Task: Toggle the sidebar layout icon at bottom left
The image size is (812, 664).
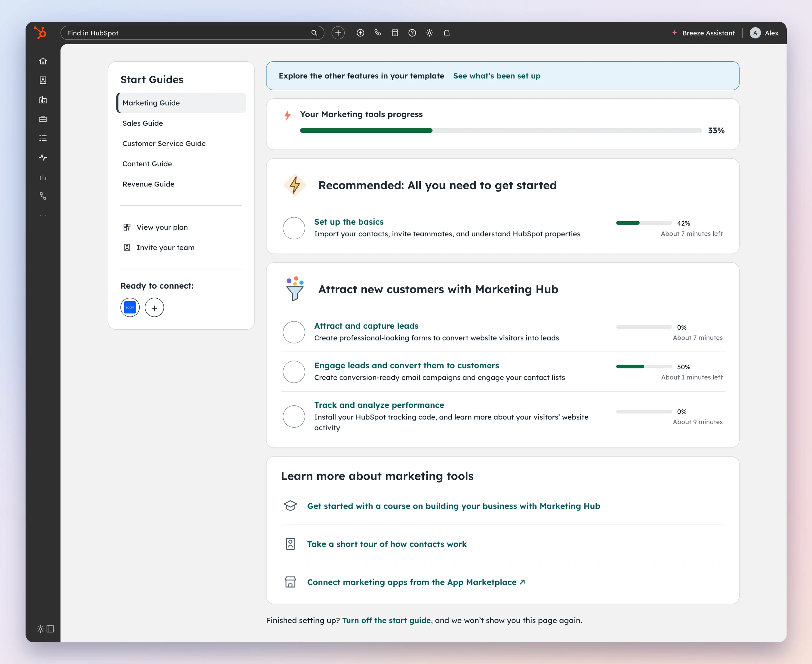Action: pyautogui.click(x=50, y=629)
